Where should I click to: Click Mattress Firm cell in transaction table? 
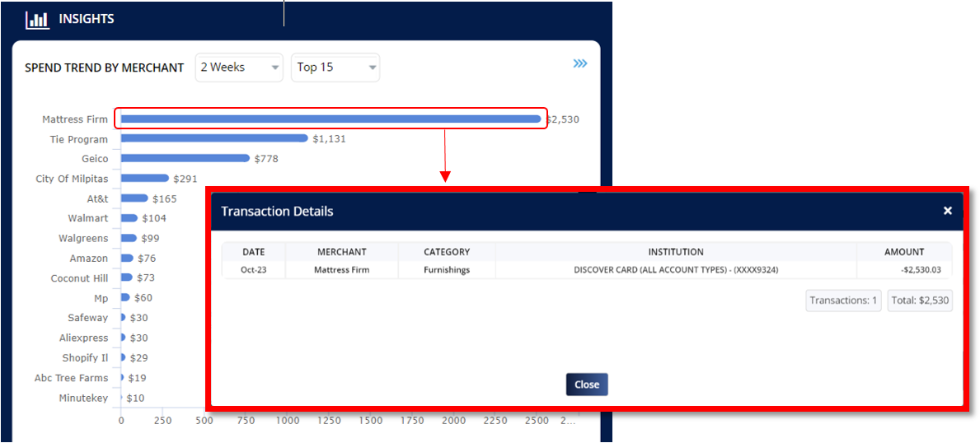(342, 270)
